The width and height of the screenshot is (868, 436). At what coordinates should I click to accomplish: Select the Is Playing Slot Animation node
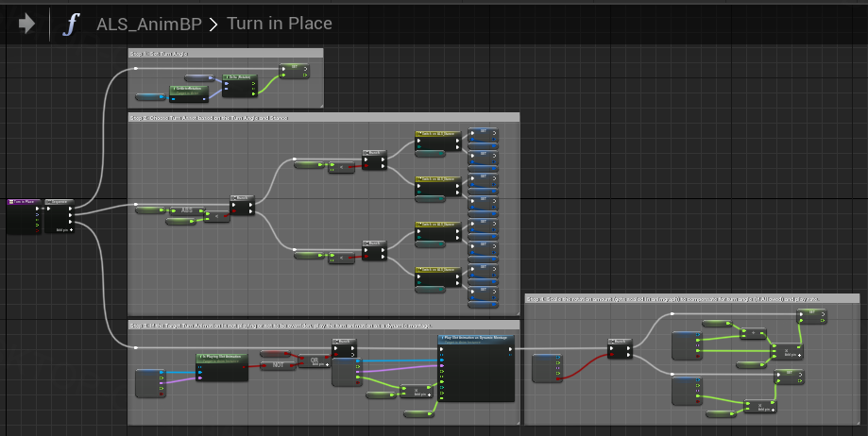(x=222, y=359)
